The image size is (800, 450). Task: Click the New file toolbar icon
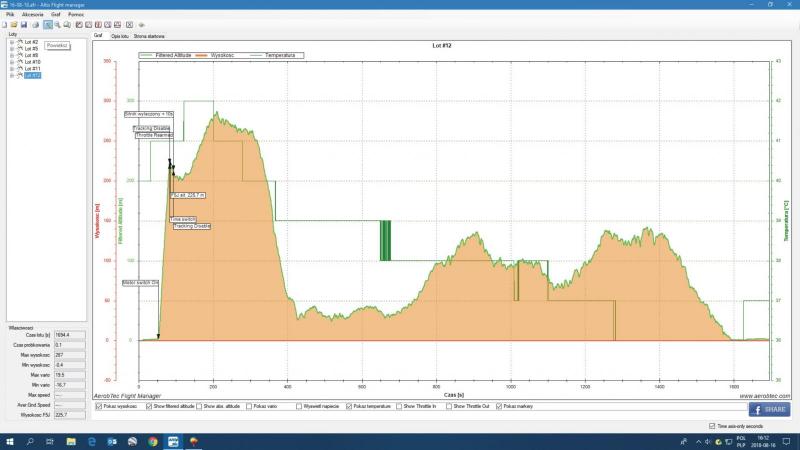[x=5, y=24]
